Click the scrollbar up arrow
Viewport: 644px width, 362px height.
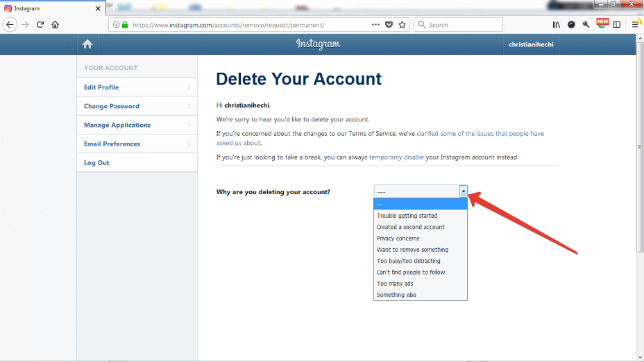(640, 38)
